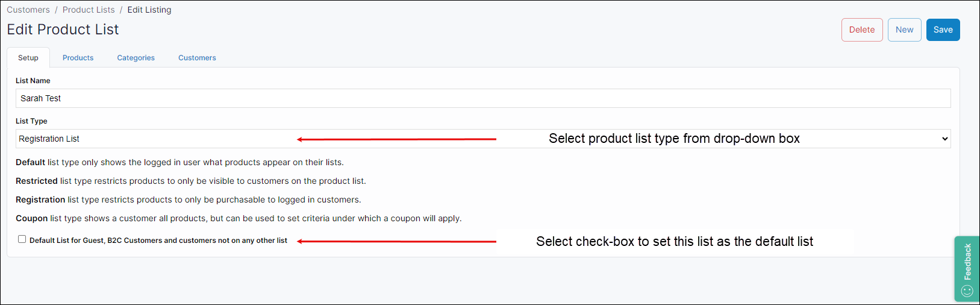Go back to Product Lists breadcrumb link
Image resolution: width=980 pixels, height=305 pixels.
[x=89, y=10]
